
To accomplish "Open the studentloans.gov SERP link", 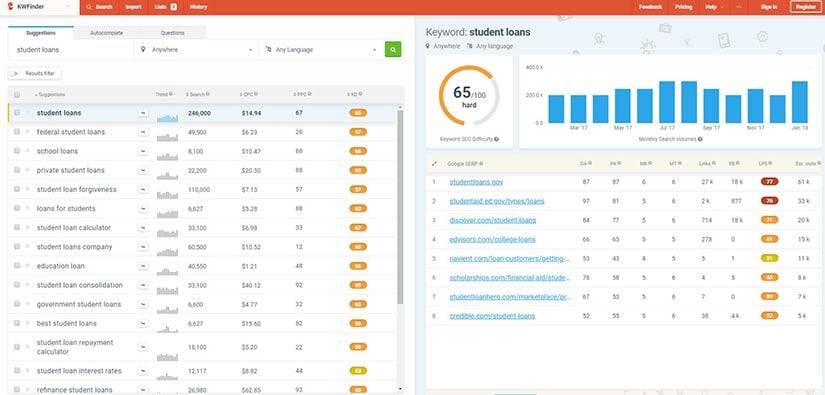I will [476, 182].
